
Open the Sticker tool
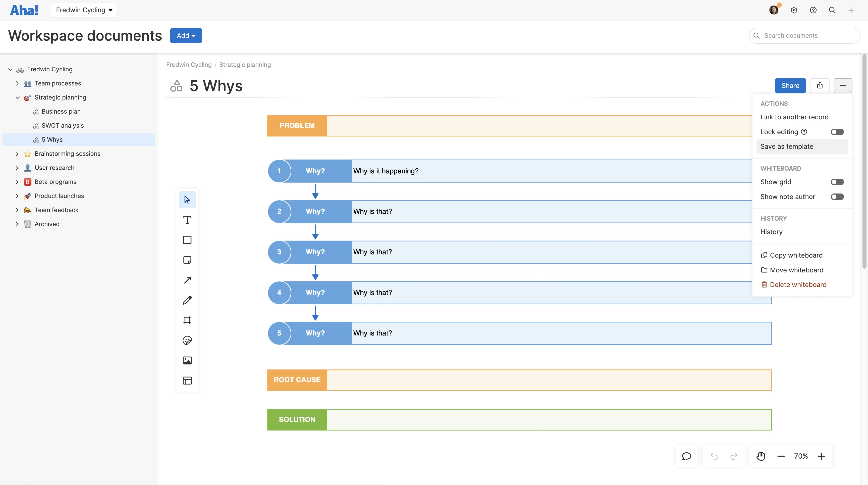coord(187,341)
